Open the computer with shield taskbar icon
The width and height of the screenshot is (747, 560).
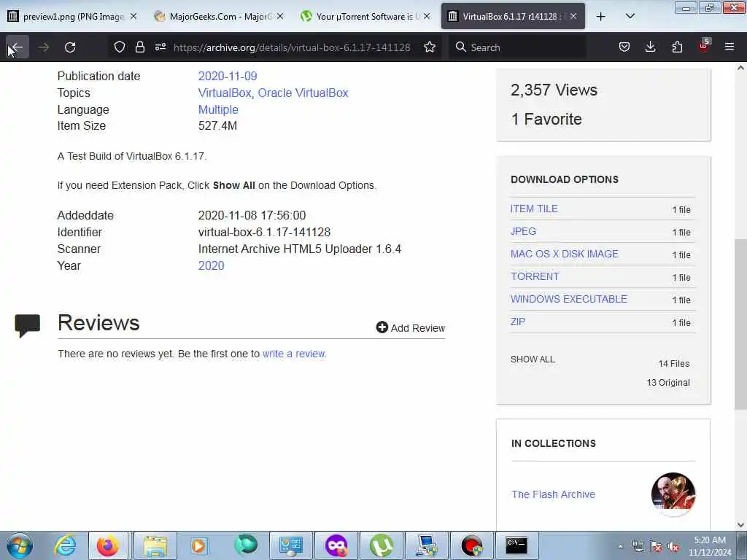[x=426, y=545]
